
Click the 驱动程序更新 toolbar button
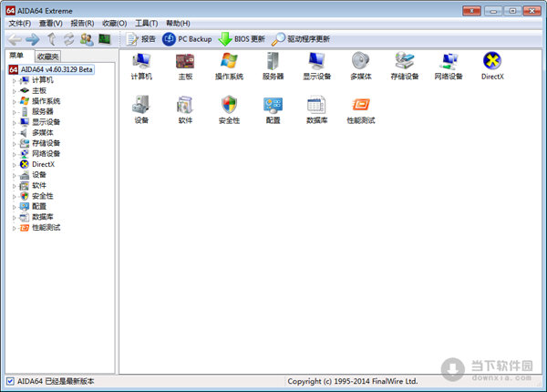301,39
